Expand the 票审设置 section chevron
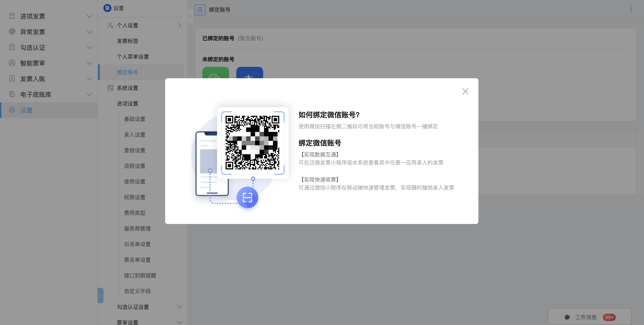The width and height of the screenshot is (644, 325). coord(179,322)
